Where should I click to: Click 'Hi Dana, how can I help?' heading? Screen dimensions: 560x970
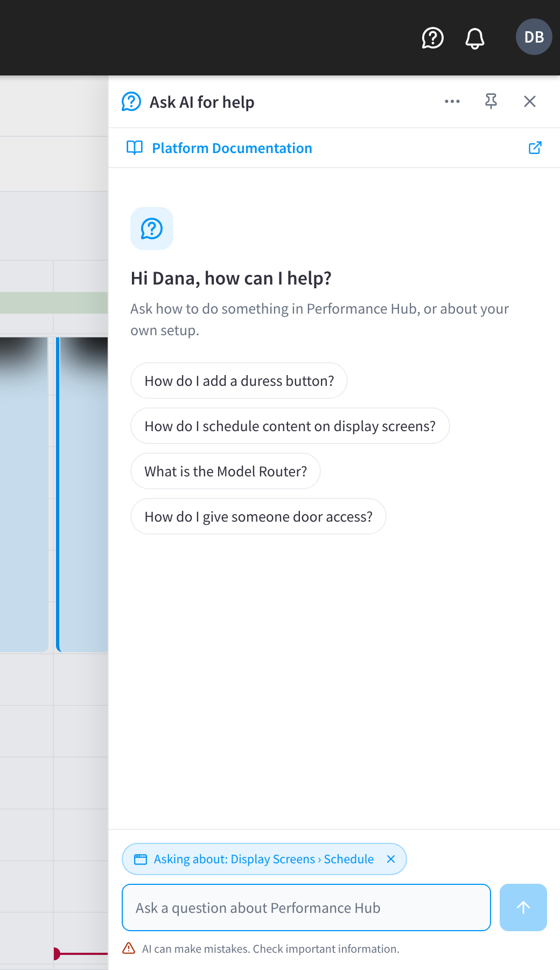(x=231, y=278)
